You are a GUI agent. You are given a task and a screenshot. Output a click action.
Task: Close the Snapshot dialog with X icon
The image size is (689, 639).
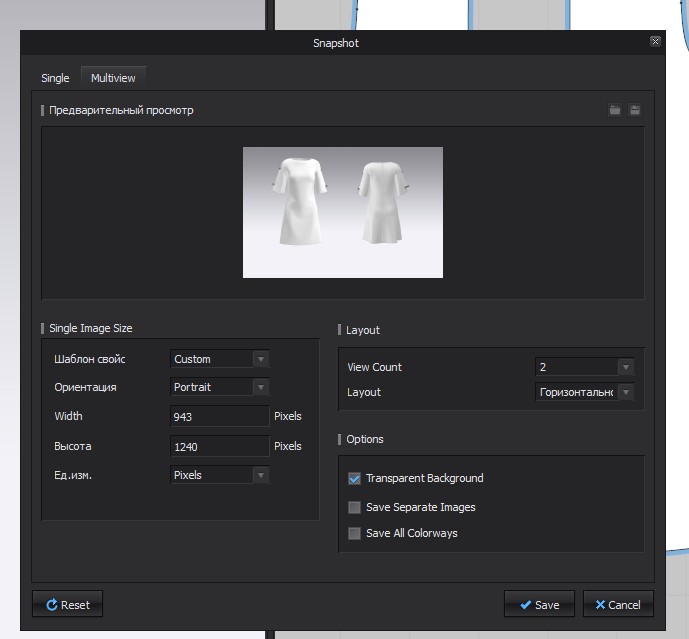pos(655,42)
